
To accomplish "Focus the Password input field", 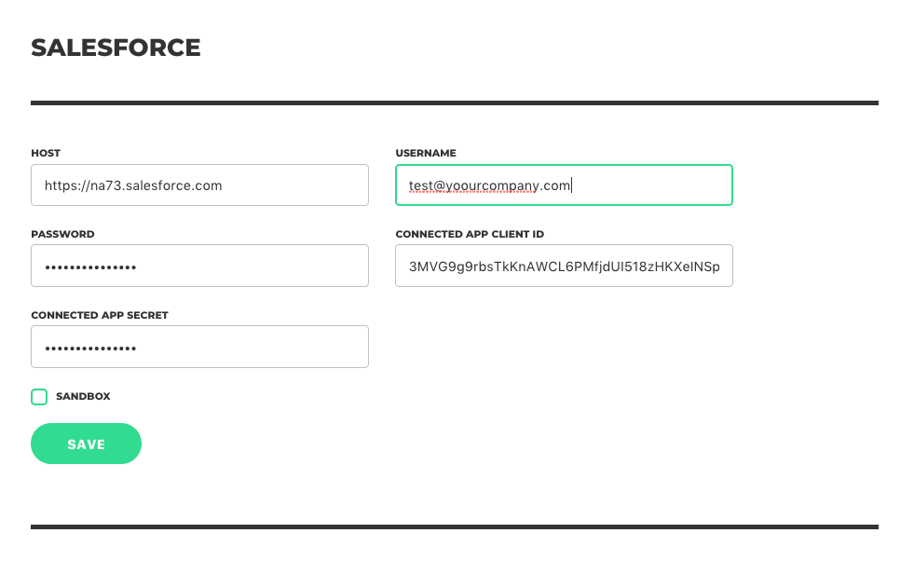I will (199, 266).
